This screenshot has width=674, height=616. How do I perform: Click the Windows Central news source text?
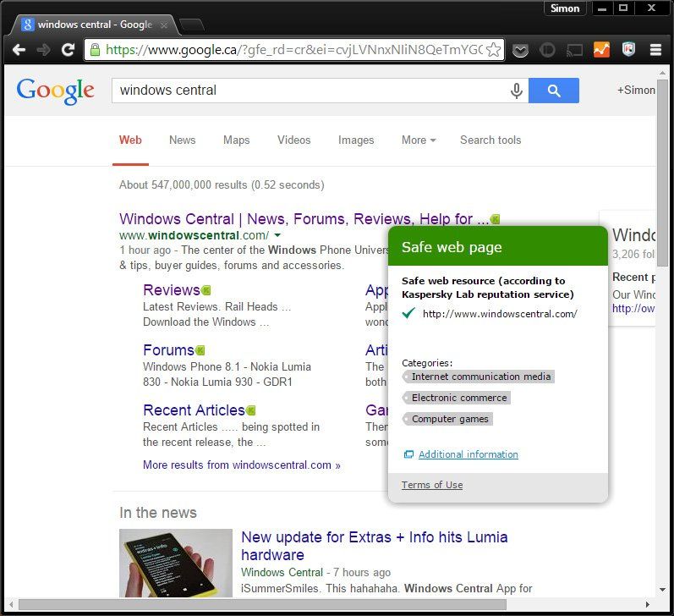click(x=282, y=573)
